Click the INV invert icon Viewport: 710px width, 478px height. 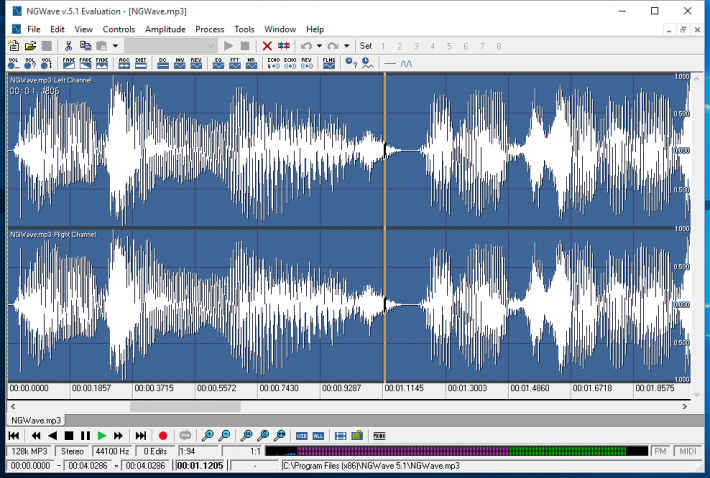click(180, 63)
